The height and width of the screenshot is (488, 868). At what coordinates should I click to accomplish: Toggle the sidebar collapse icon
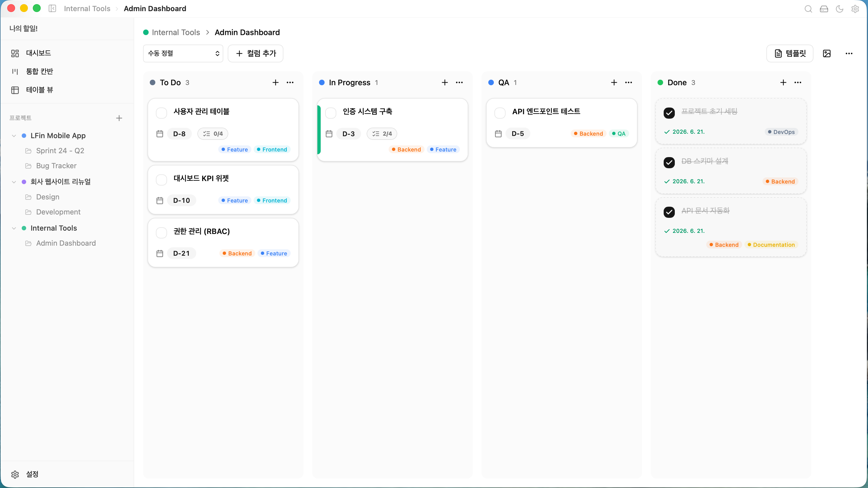tap(52, 8)
